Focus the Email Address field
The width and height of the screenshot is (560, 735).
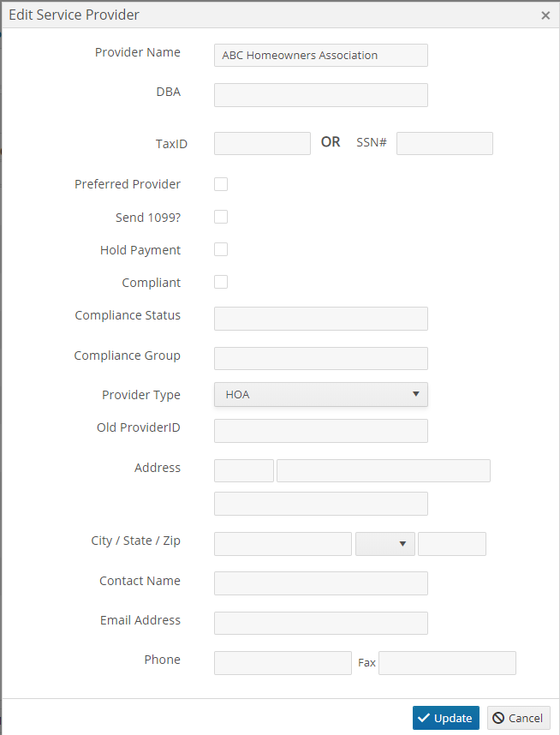click(x=321, y=623)
